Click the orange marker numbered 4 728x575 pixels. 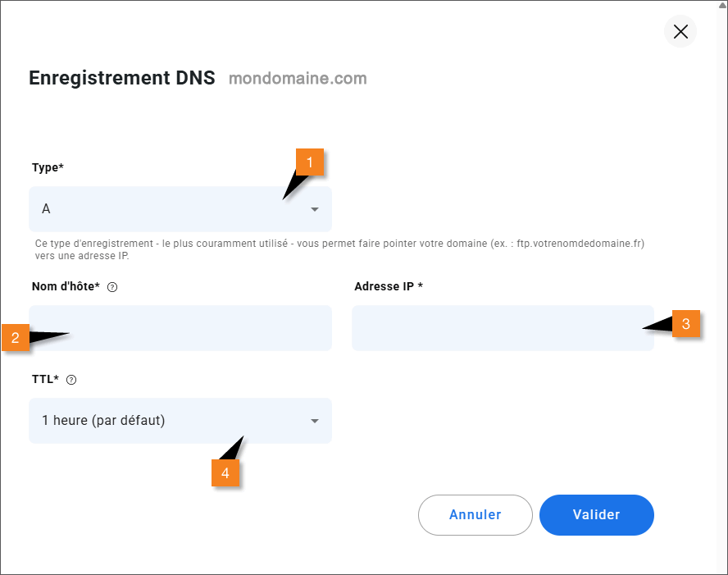[x=225, y=472]
